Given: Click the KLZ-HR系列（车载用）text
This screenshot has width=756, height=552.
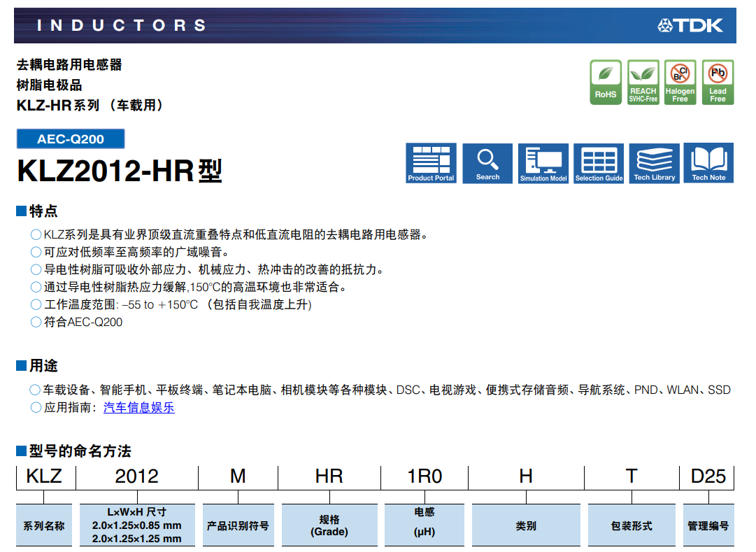Looking at the screenshot, I should pos(90,105).
